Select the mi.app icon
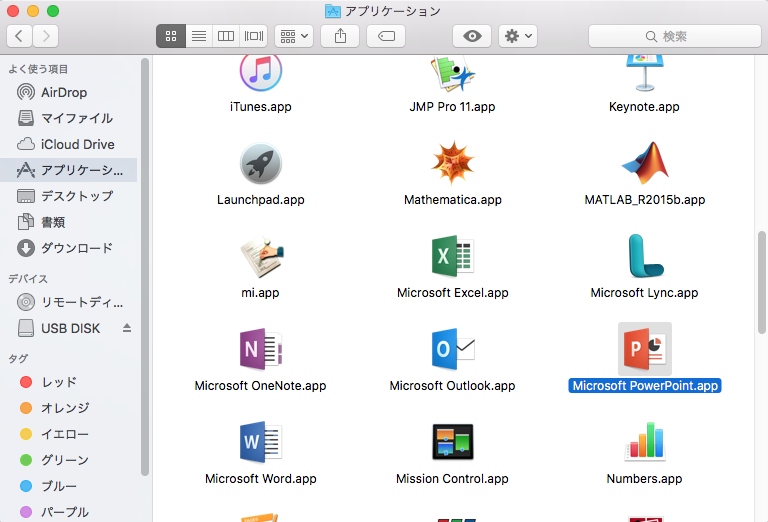768x522 pixels. 262,257
